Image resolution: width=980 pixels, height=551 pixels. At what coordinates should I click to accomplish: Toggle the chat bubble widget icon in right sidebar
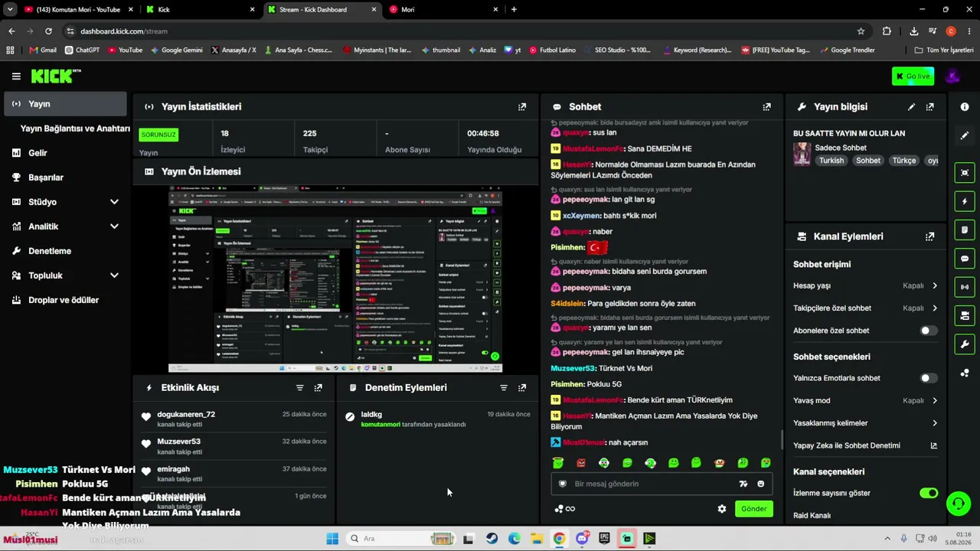pyautogui.click(x=965, y=259)
